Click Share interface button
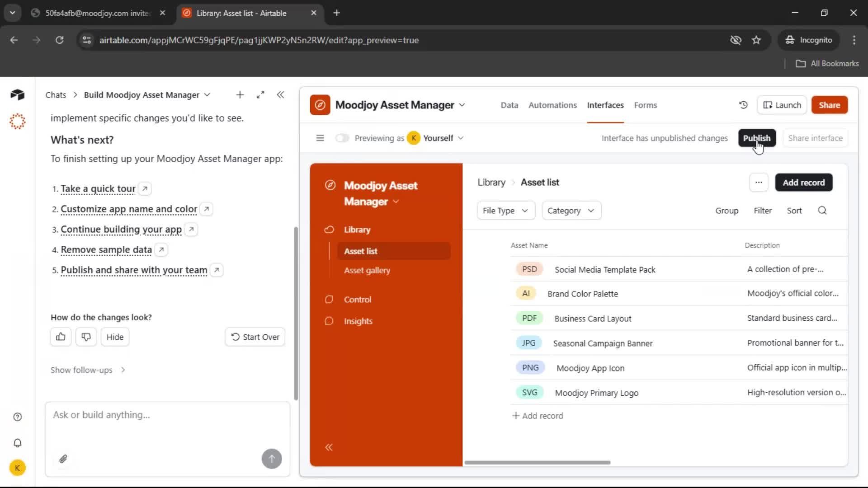Screen dimensions: 868x488 (x=815, y=138)
